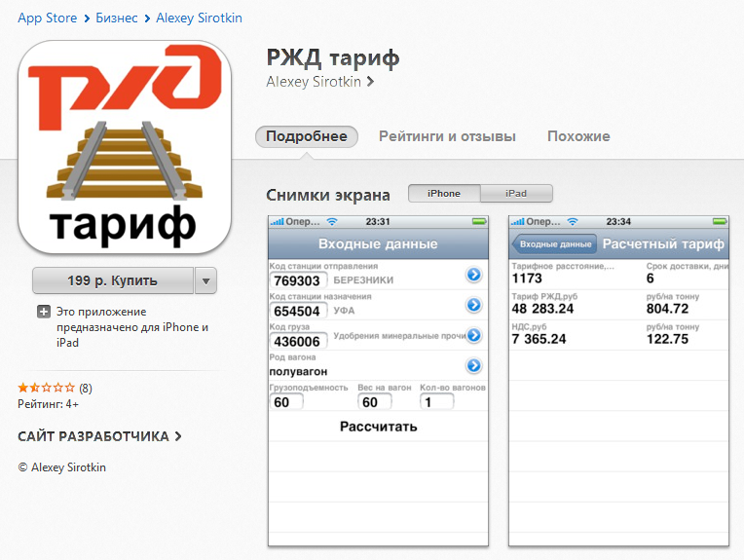Click the plus icon beside device compatibility note
This screenshot has width=744, height=560.
(44, 312)
